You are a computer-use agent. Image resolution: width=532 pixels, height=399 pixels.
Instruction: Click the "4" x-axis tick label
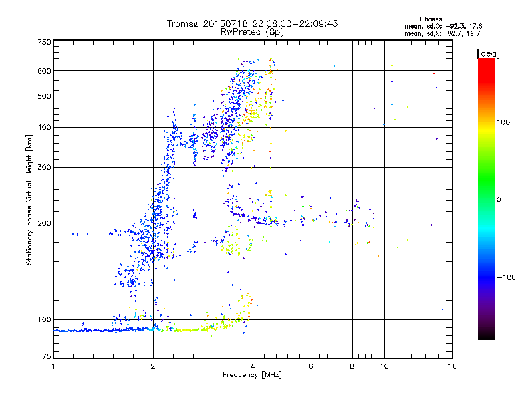click(253, 366)
